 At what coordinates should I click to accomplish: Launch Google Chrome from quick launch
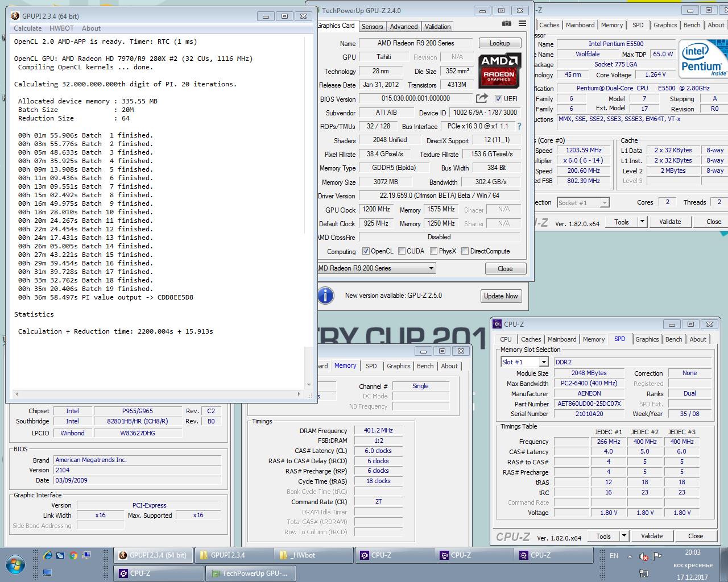(73, 555)
